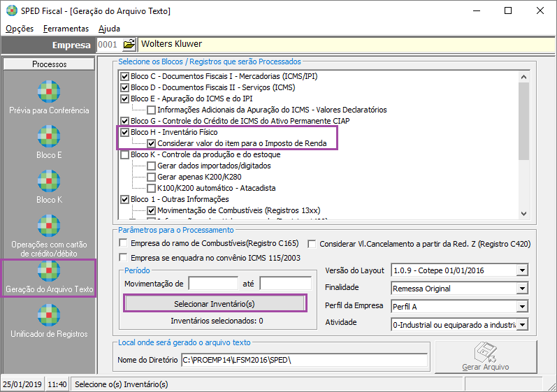Viewport: 557px width, 392px height.
Task: Click the Nome do Diretório input field
Action: (x=304, y=360)
